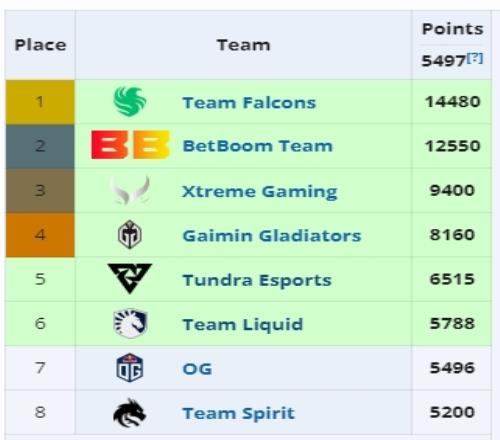
Task: Click the [?] points threshold footnote
Action: click(475, 58)
